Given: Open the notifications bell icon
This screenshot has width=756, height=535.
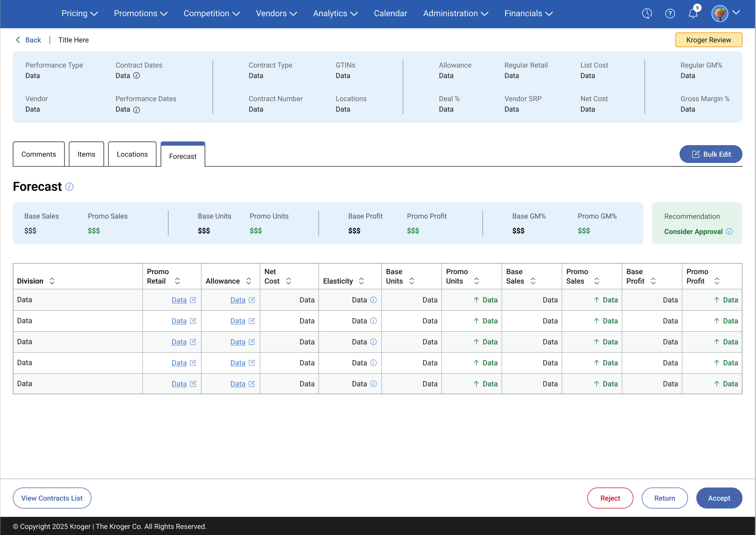Looking at the screenshot, I should pyautogui.click(x=693, y=14).
